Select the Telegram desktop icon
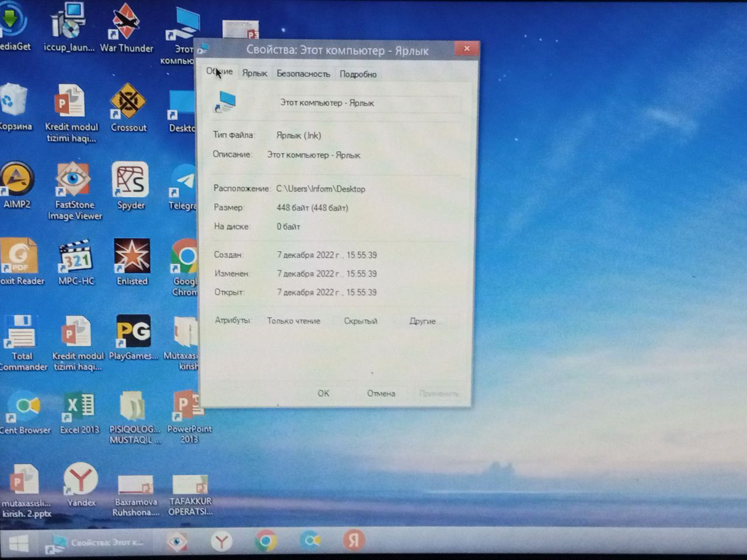Viewport: 747px width, 560px height. pyautogui.click(x=183, y=187)
